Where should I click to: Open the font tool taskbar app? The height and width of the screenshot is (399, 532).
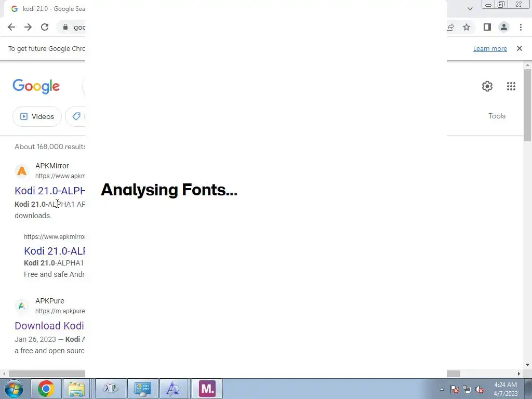(x=174, y=389)
